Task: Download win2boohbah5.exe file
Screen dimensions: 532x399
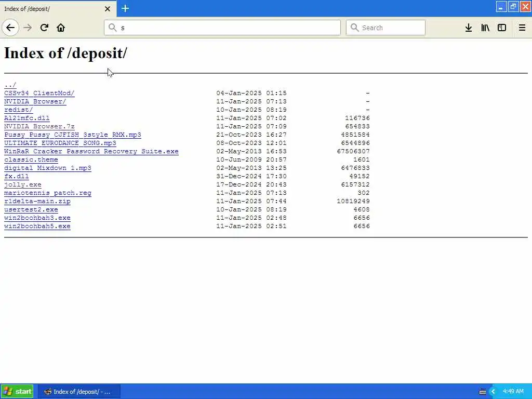Action: coord(37,226)
